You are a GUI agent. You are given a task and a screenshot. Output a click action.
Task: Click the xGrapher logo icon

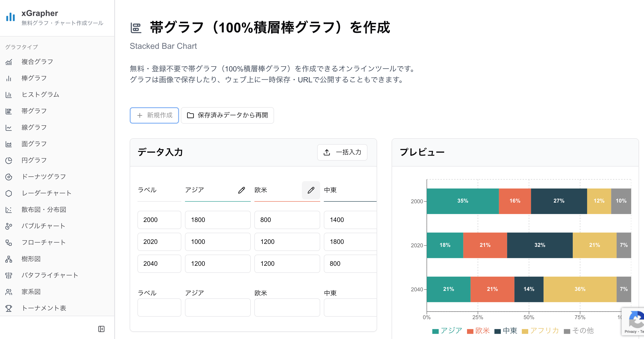click(x=10, y=17)
